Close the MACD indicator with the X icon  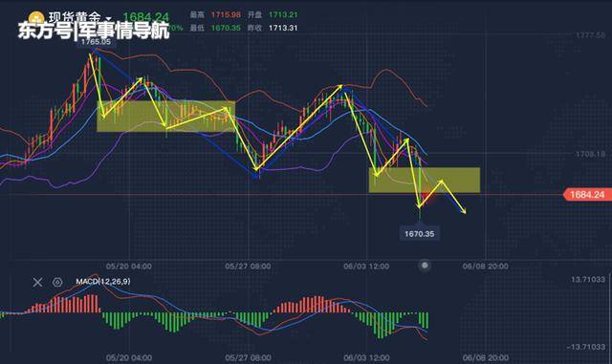point(37,282)
